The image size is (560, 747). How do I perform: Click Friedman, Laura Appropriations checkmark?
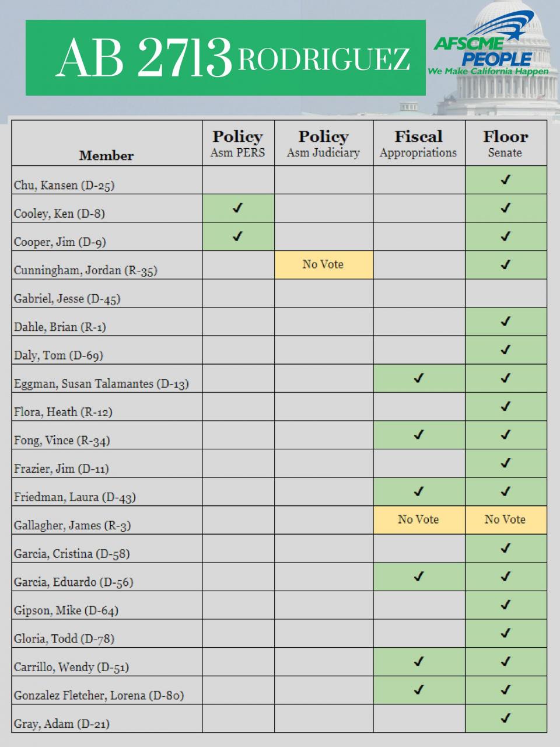click(x=418, y=491)
